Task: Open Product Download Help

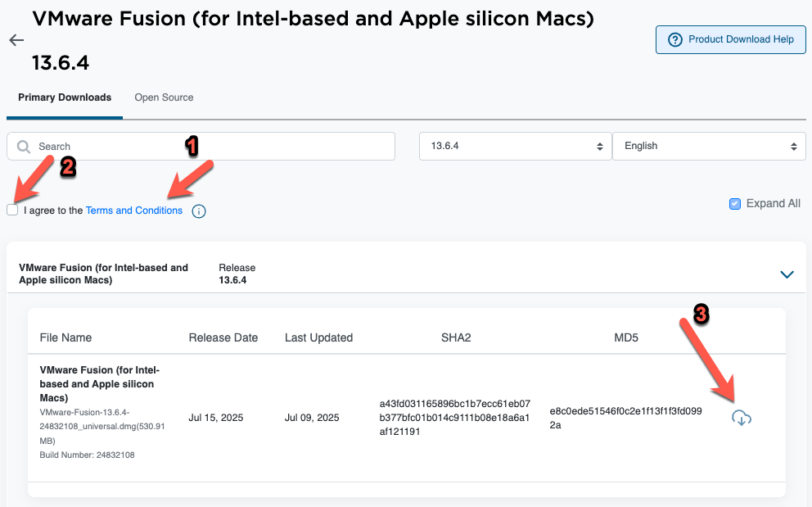Action: coord(730,39)
